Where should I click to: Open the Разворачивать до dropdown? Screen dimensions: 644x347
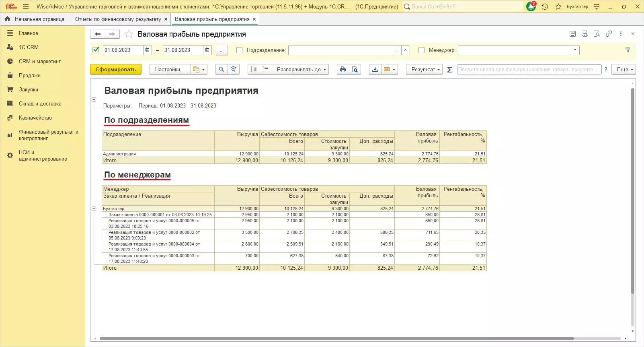click(x=301, y=70)
